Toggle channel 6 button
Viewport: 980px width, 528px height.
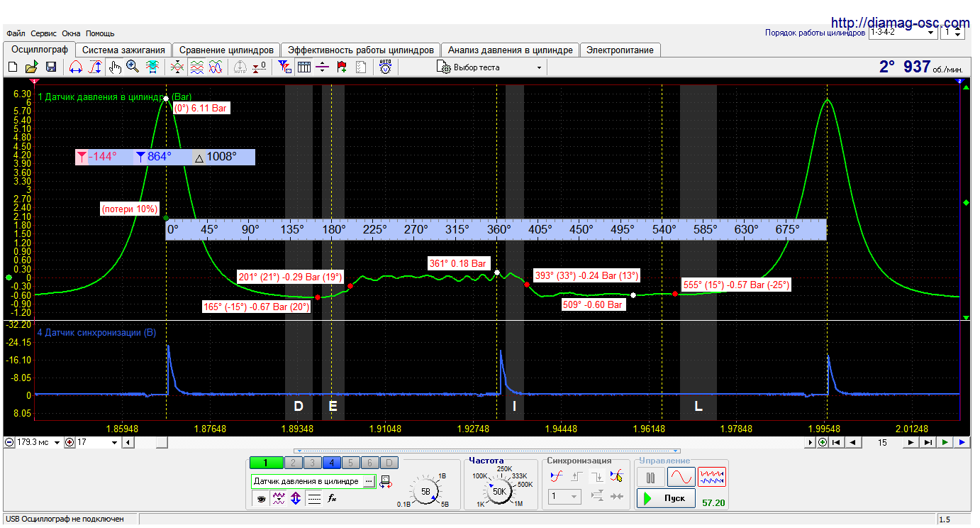tap(369, 463)
